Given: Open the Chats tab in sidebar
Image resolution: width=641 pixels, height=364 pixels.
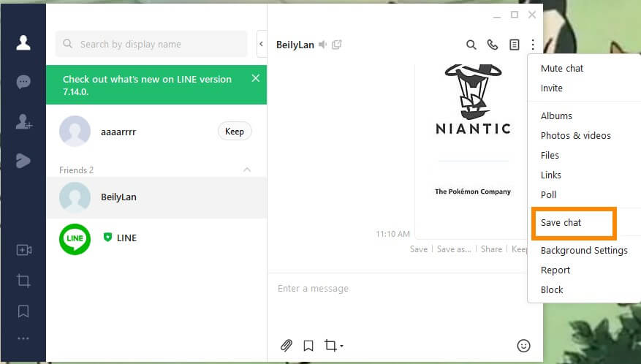Looking at the screenshot, I should [23, 82].
